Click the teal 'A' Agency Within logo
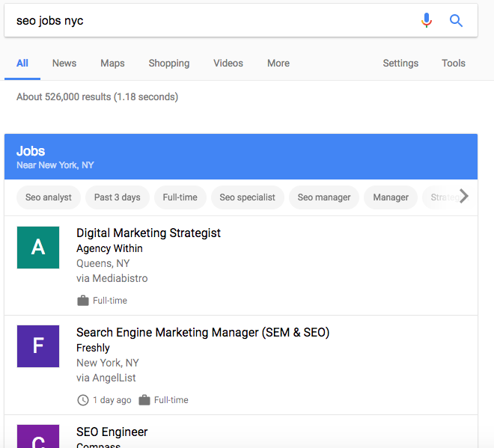Screen dimensions: 494x448 38,248
